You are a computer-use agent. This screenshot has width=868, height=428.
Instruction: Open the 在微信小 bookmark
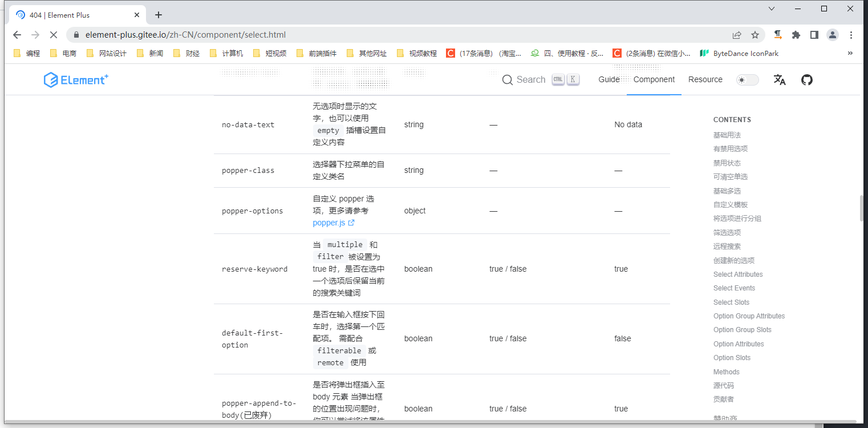[x=652, y=53]
